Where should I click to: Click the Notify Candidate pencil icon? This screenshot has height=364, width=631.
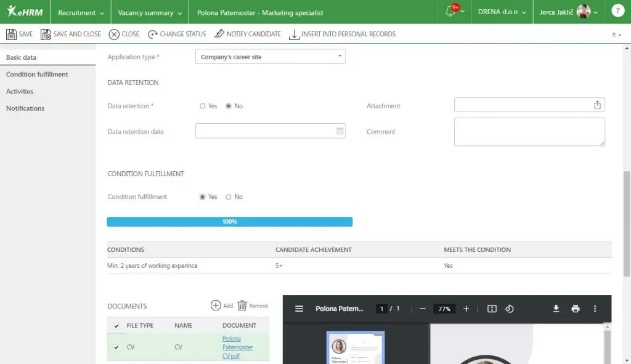pyautogui.click(x=219, y=34)
